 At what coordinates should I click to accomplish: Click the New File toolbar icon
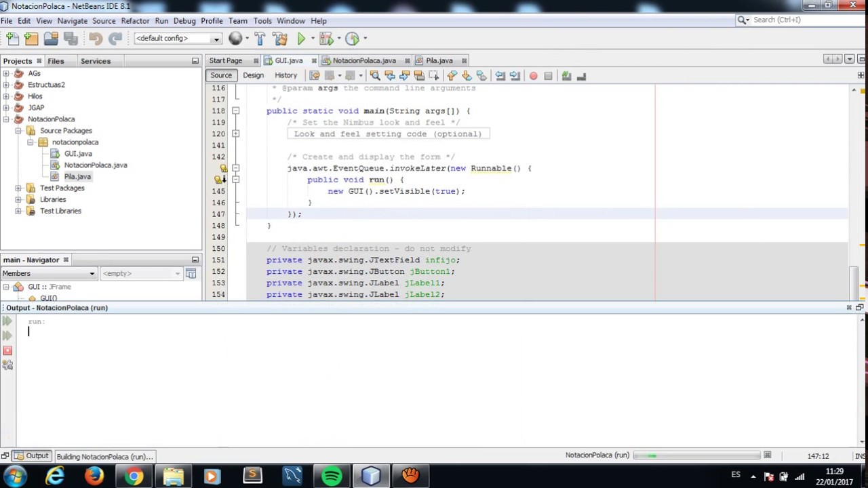click(13, 39)
